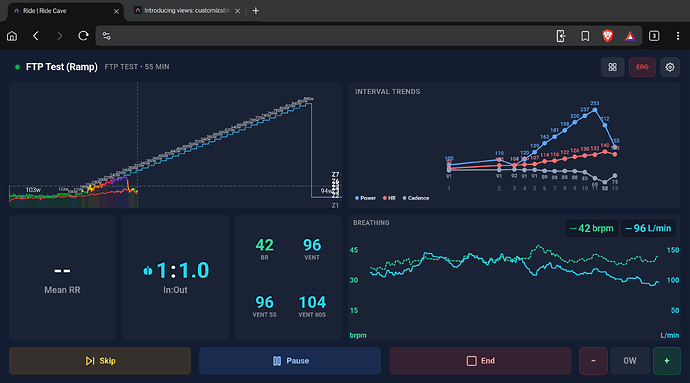The image size is (690, 383).
Task: Open browser three-dot menu
Action: (678, 36)
